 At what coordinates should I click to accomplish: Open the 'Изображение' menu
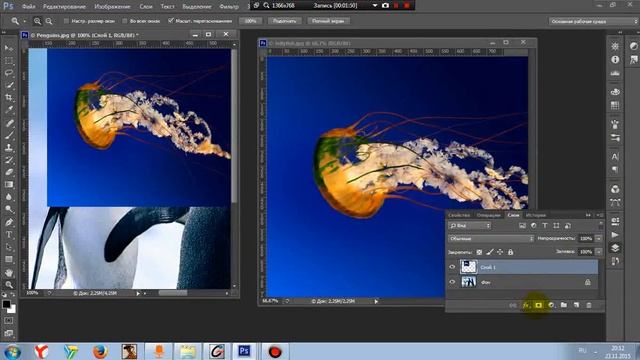tap(112, 7)
